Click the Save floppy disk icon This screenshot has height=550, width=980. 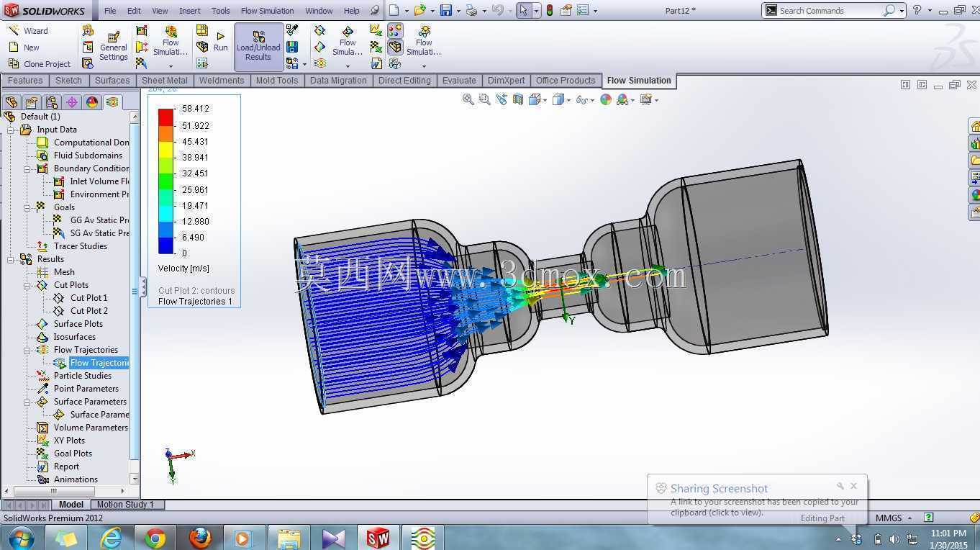click(x=446, y=11)
